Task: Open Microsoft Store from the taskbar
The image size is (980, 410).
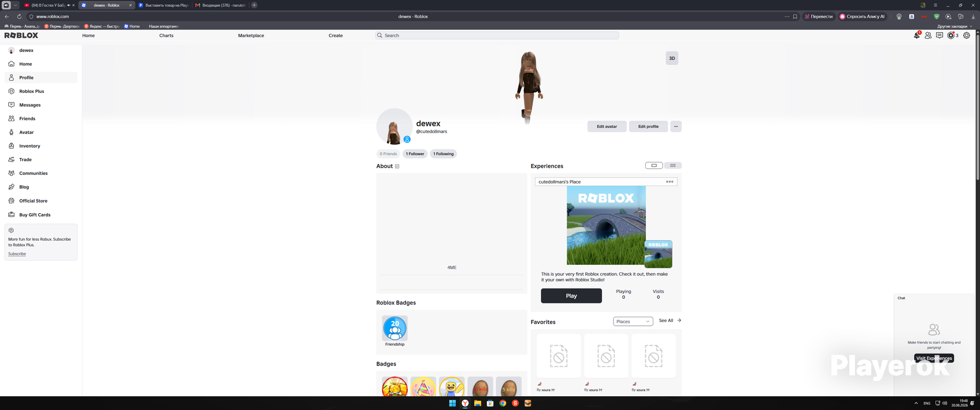Action: point(490,403)
